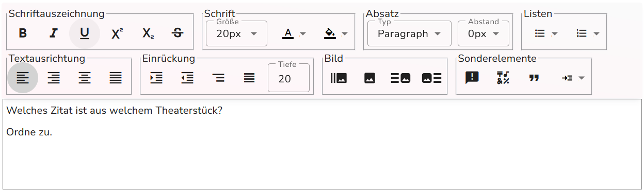
Task: Toggle bold text formatting
Action: pos(23,33)
